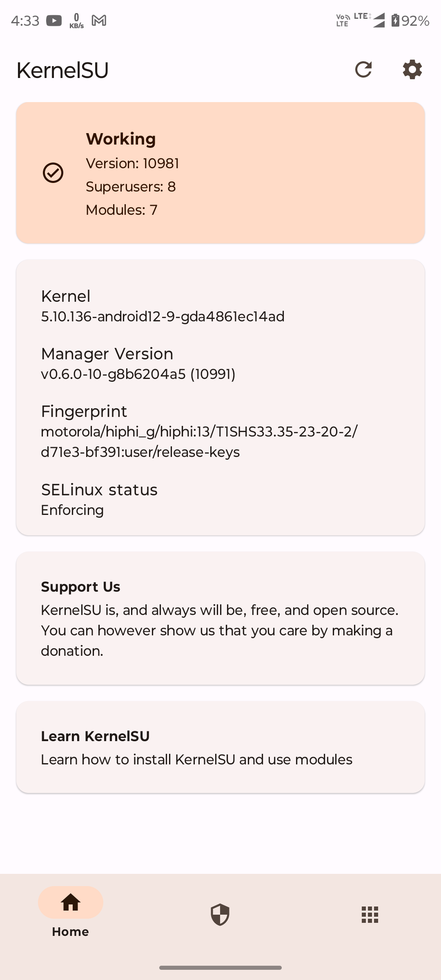Select the SELinux status Enforcing text
Viewport: 441px width, 980px height.
(72, 510)
